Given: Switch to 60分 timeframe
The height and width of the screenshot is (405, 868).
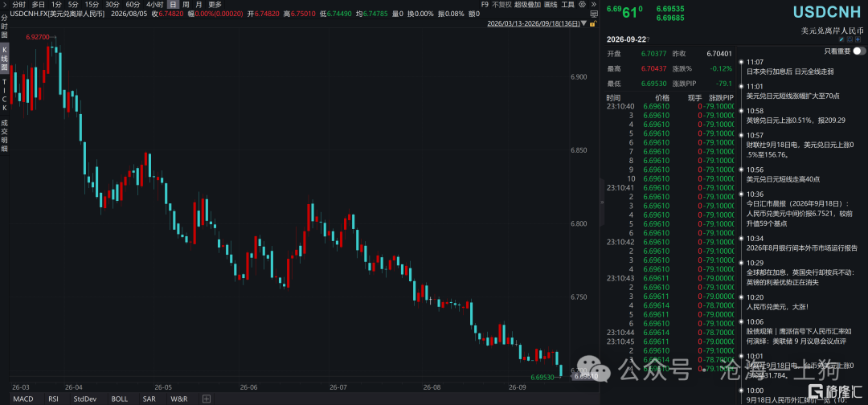Looking at the screenshot, I should coord(133,5).
